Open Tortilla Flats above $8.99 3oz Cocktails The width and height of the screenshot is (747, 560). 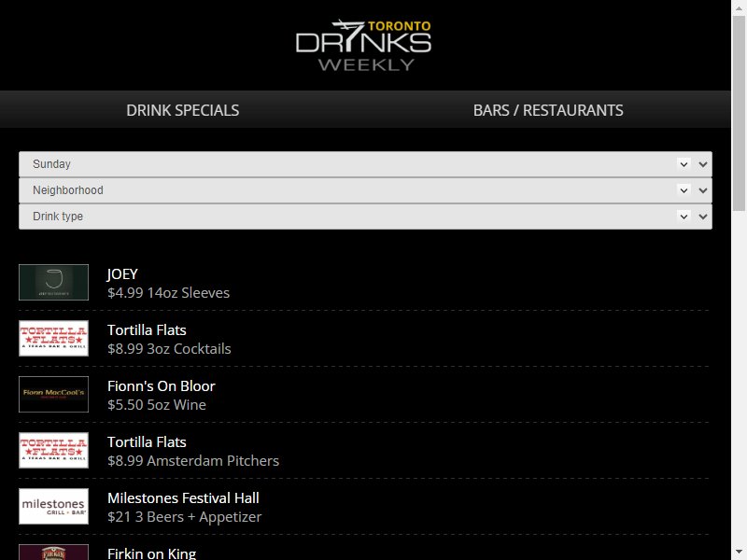(147, 330)
